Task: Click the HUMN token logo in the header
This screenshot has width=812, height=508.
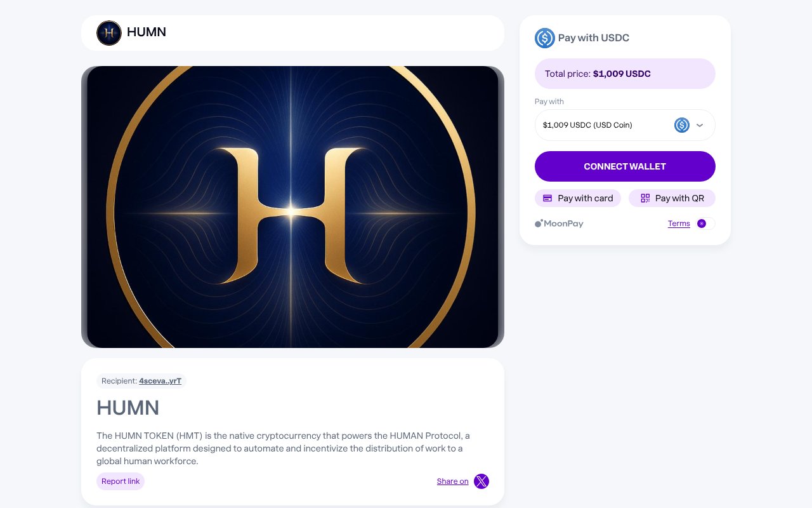Action: point(109,33)
